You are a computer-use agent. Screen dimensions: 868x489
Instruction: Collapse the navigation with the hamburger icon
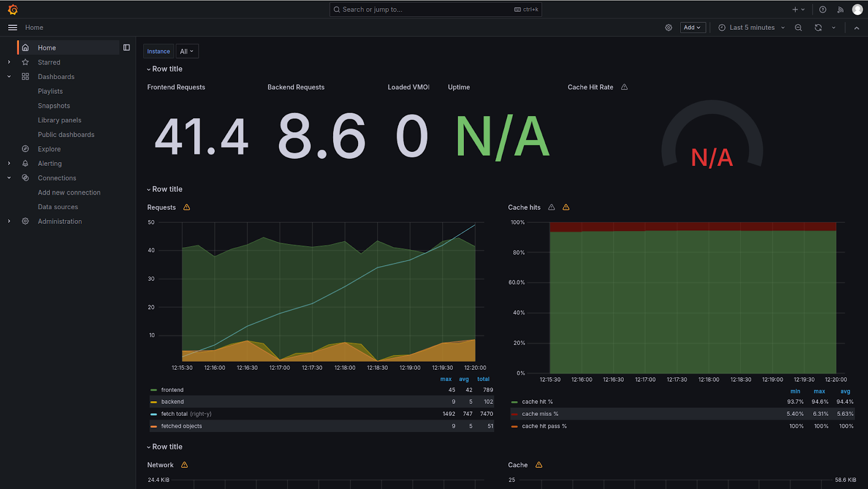pos(12,27)
